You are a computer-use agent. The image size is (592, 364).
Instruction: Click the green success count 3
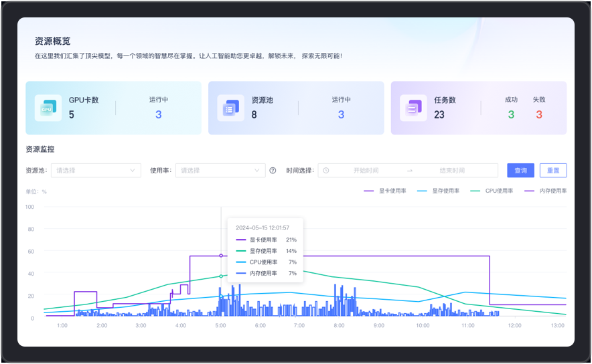(511, 114)
